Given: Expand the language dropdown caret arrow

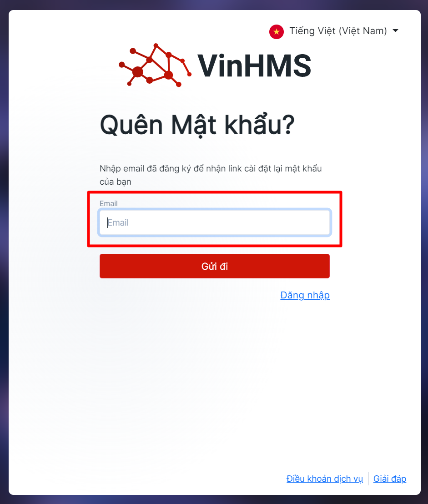Looking at the screenshot, I should tap(396, 30).
